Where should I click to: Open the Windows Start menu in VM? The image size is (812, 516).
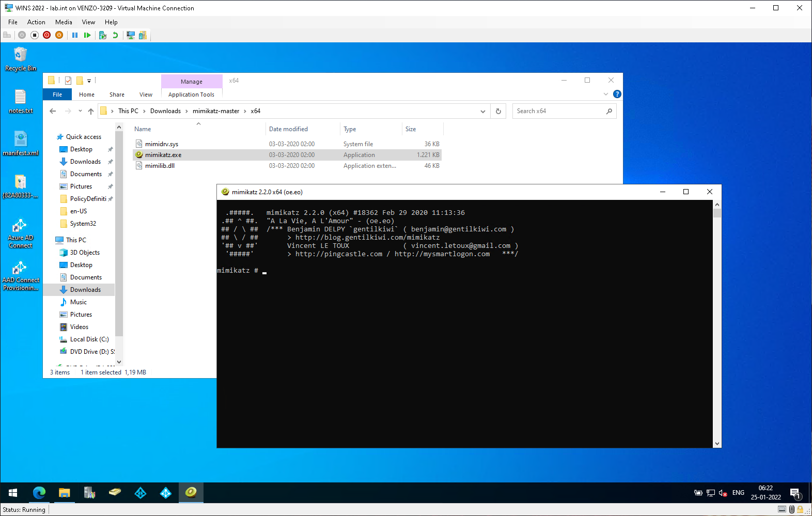tap(13, 493)
